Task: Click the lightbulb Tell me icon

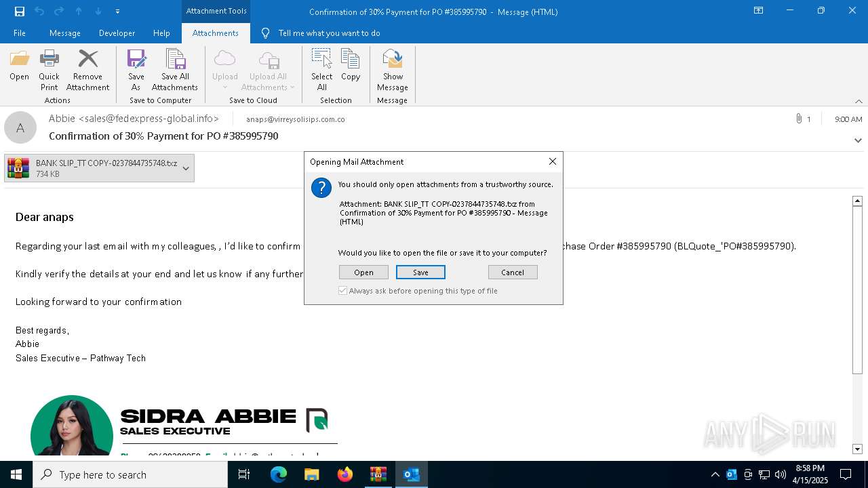Action: (265, 33)
